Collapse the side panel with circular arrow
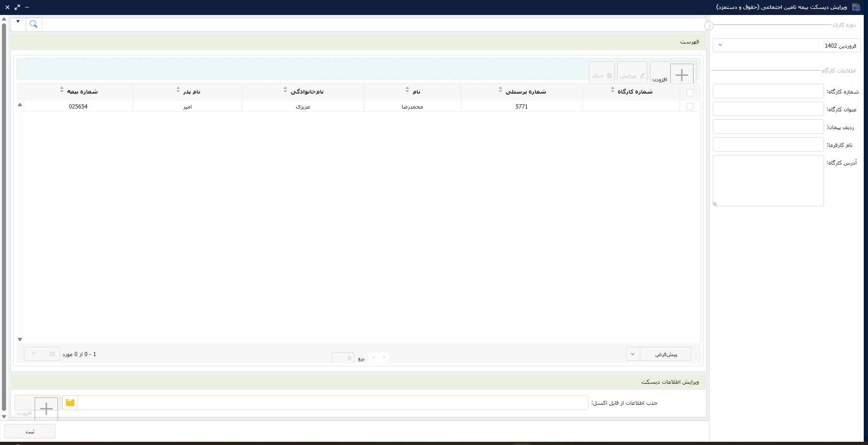Viewport: 868px width, 445px height. coord(709,26)
